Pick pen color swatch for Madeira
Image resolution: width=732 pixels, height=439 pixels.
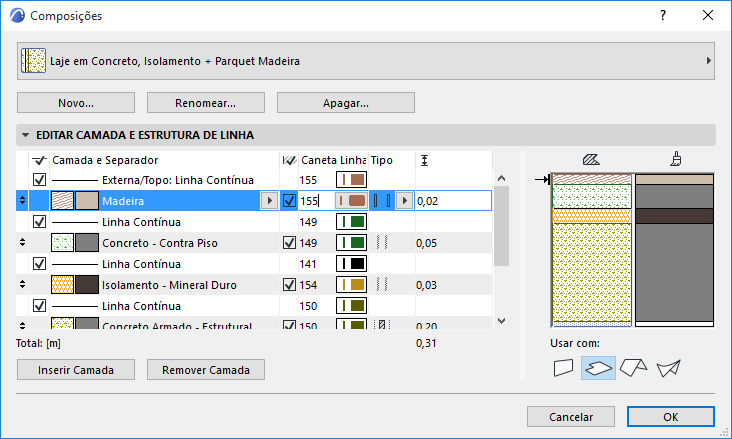point(351,201)
